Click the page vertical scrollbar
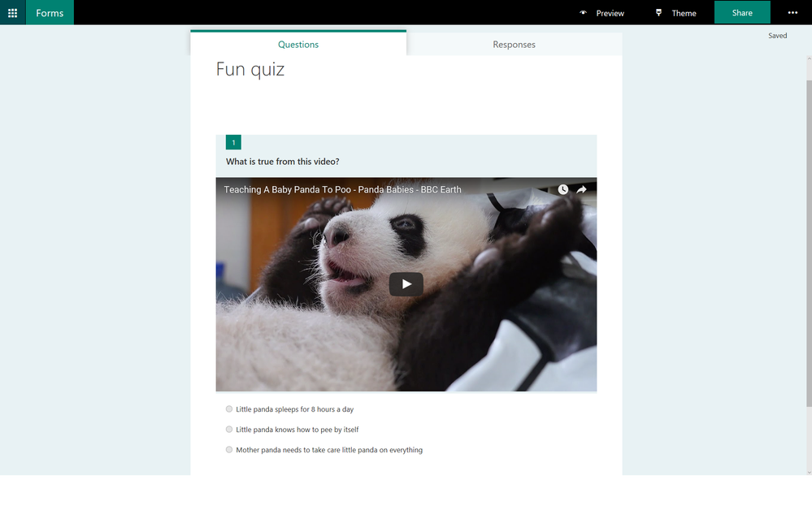Screen dimensions: 812x510 [809, 243]
